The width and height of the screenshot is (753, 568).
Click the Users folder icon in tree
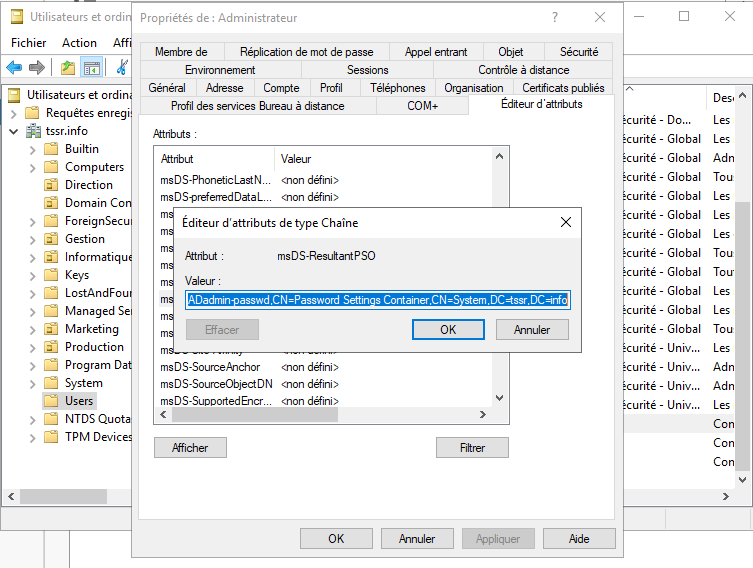pos(51,401)
